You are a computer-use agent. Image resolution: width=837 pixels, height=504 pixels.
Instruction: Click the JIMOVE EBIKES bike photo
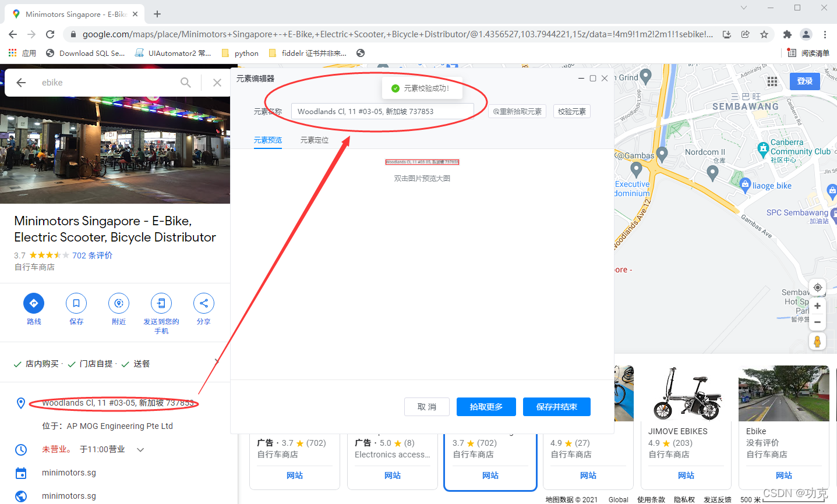click(x=686, y=393)
